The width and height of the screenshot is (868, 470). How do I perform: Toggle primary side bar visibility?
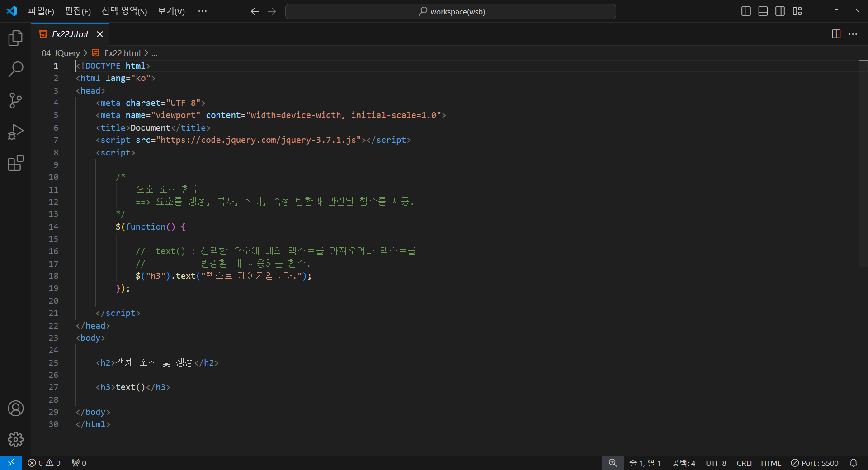click(x=746, y=11)
